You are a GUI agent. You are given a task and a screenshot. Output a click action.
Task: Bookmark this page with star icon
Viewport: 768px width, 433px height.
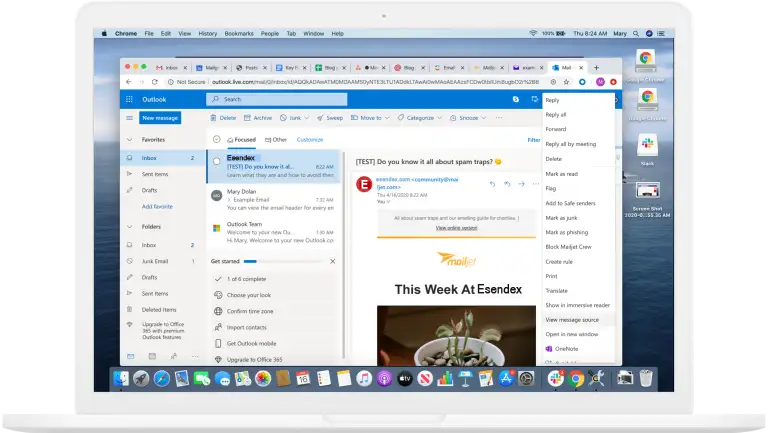pos(567,82)
